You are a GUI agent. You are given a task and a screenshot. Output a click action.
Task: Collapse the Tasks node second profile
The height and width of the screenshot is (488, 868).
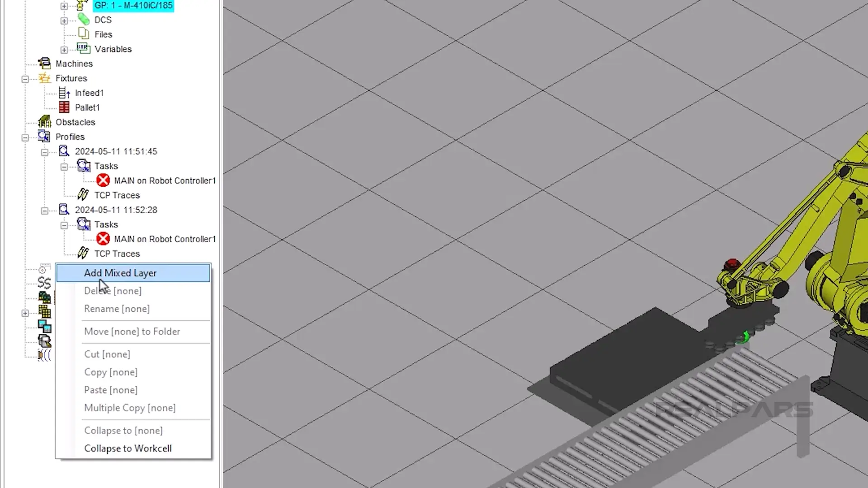(64, 225)
